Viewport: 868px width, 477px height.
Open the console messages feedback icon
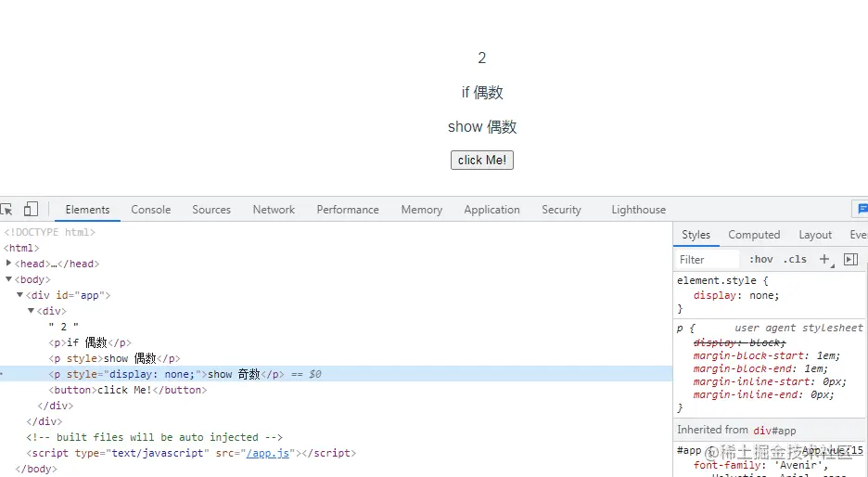pos(862,209)
